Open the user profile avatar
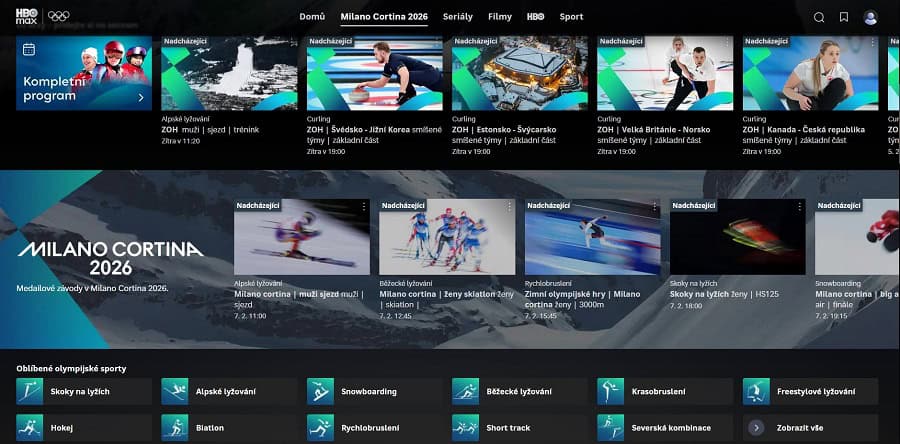Screen dimensions: 900x444 pos(871,17)
